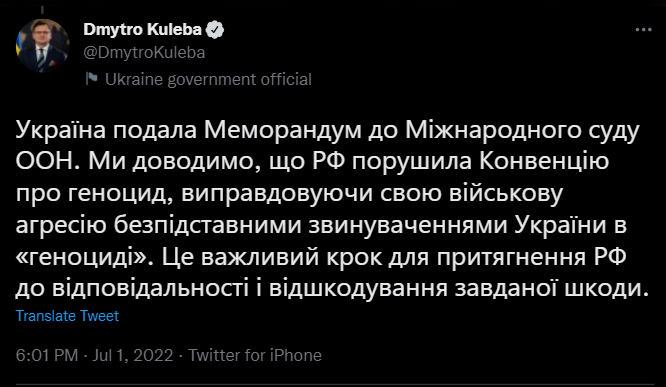Screen dimensions: 666x387
Task: Click the 6:01 PM timestamp
Action: tap(47, 355)
